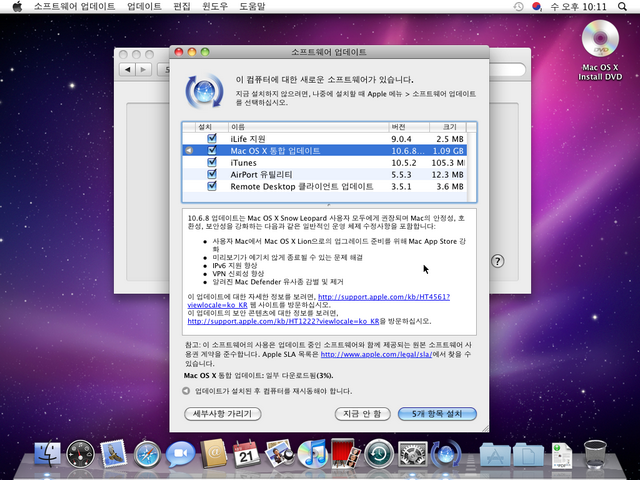
Task: Click Software Update icon in the dock
Action: pyautogui.click(x=446, y=453)
